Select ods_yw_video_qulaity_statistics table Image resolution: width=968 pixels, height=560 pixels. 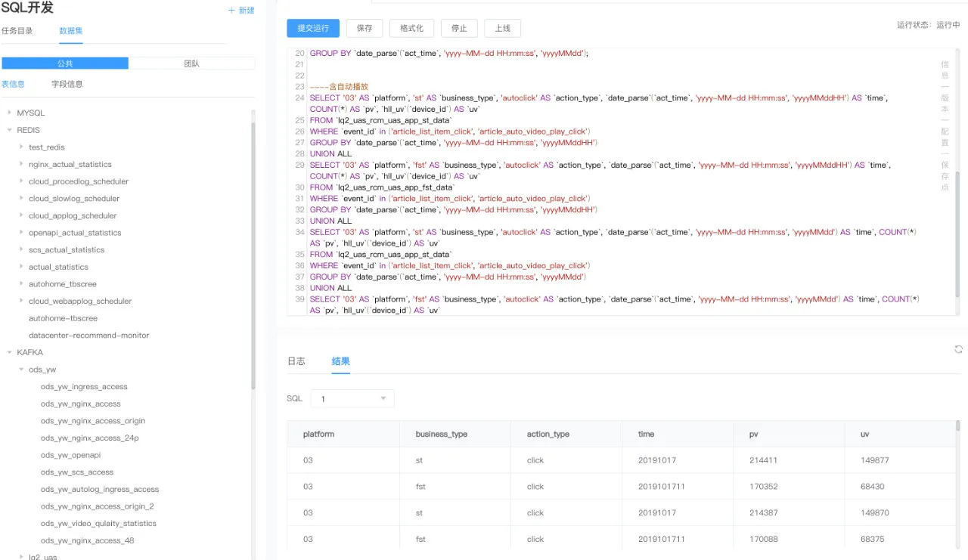tap(98, 524)
